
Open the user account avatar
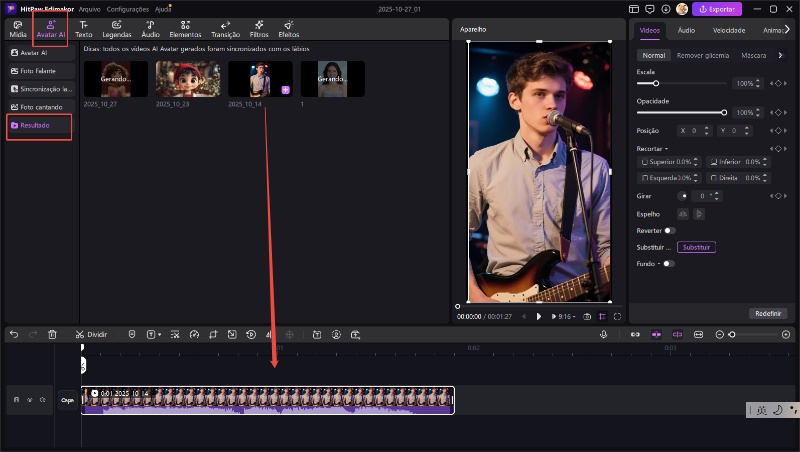pos(682,9)
